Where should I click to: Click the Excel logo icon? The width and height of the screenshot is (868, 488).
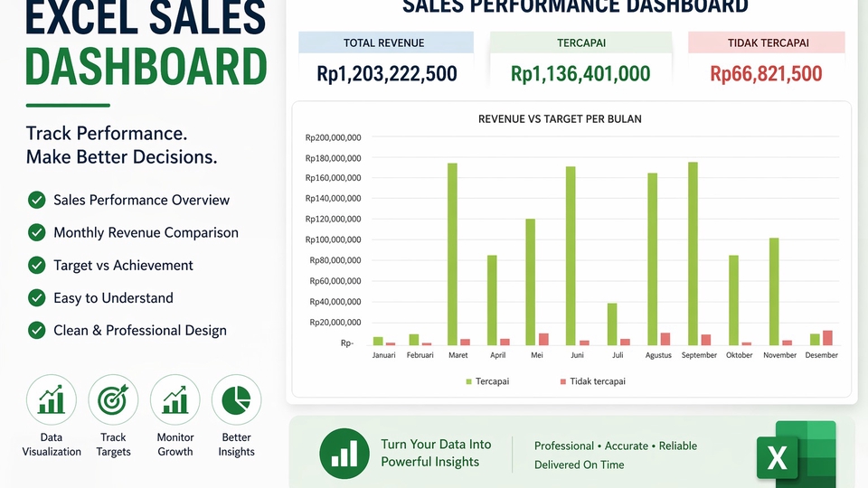coord(797,453)
